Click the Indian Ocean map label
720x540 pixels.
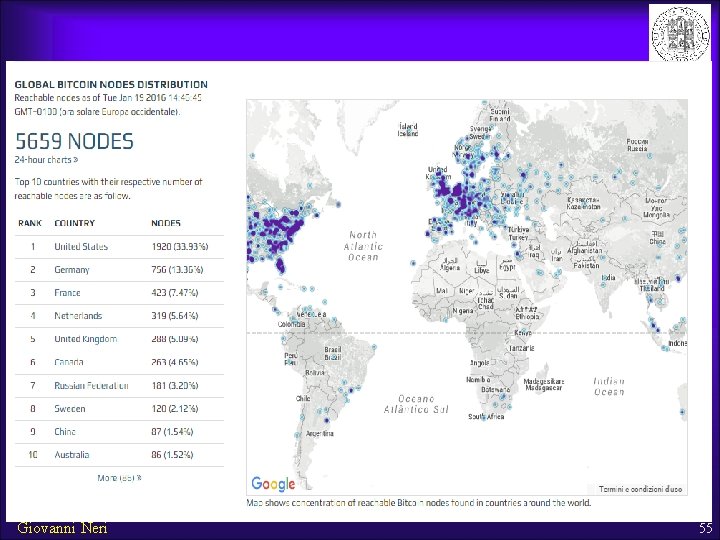coord(609,387)
